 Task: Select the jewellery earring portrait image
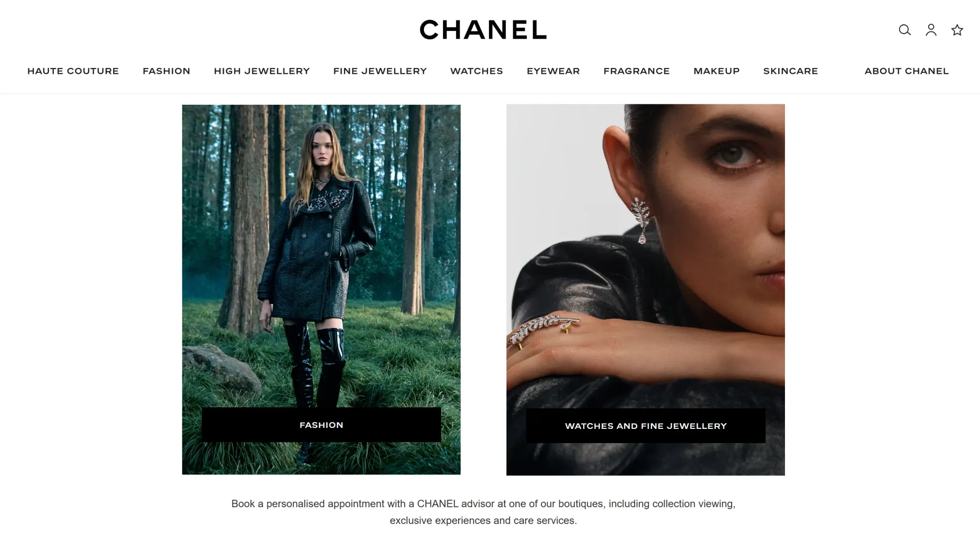(x=646, y=255)
